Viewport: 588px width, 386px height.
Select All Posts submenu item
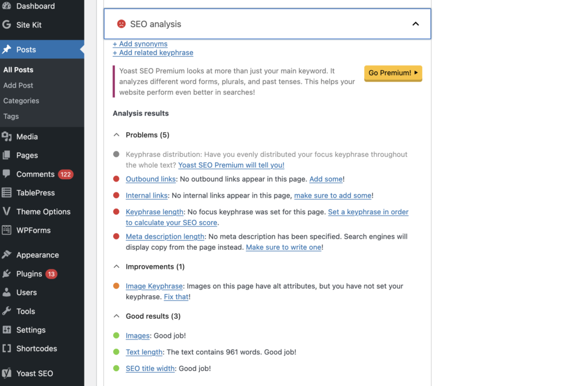pyautogui.click(x=18, y=70)
